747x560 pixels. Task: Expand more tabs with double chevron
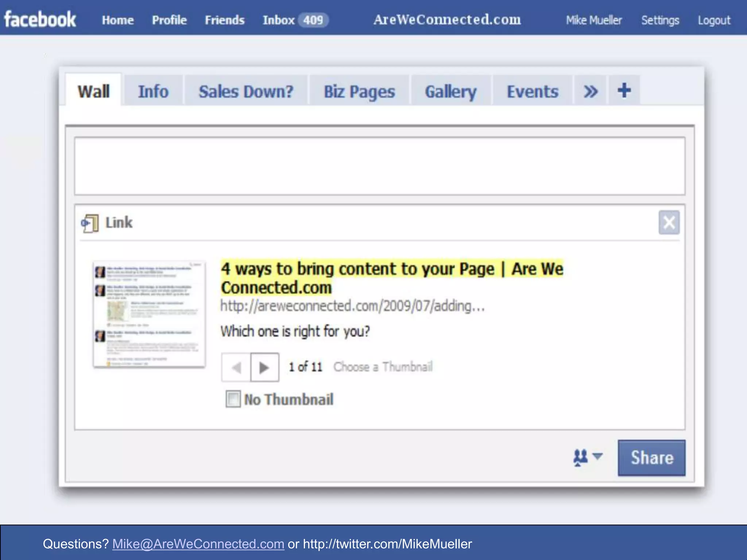tap(591, 91)
